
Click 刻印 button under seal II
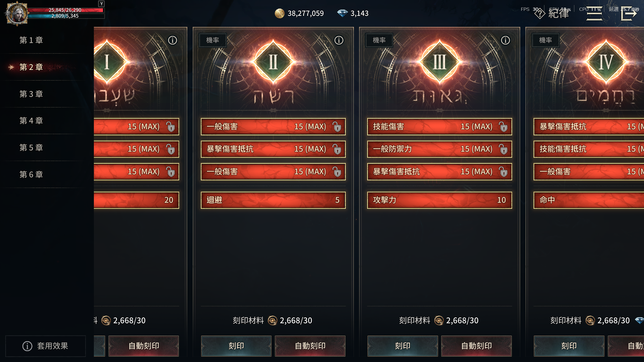point(236,346)
